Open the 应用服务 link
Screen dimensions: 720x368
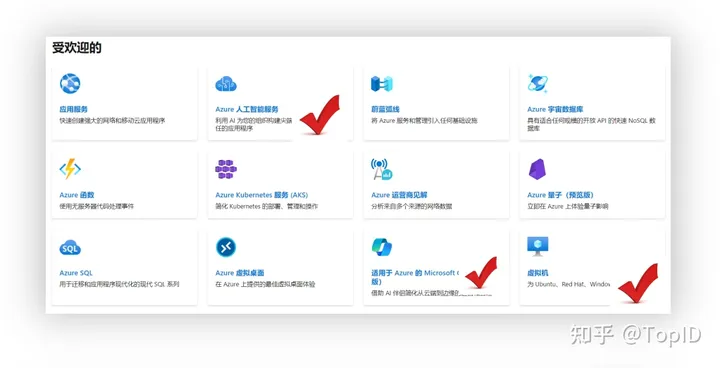click(x=73, y=109)
